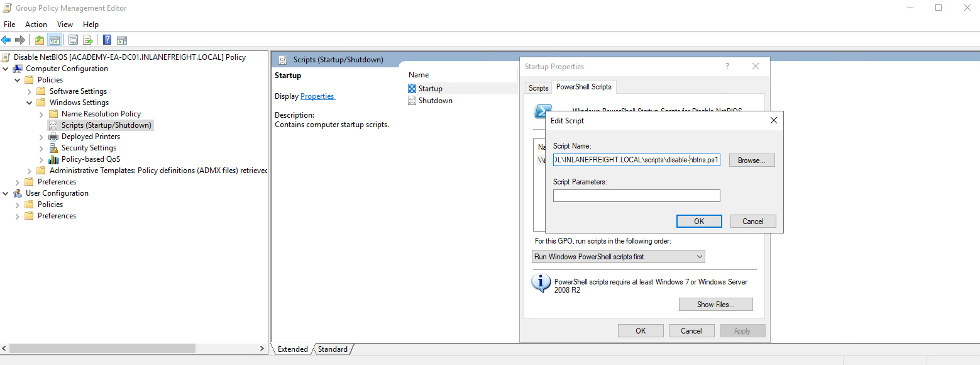Click the Up One Level folder icon
Image resolution: width=980 pixels, height=365 pixels.
(x=40, y=40)
